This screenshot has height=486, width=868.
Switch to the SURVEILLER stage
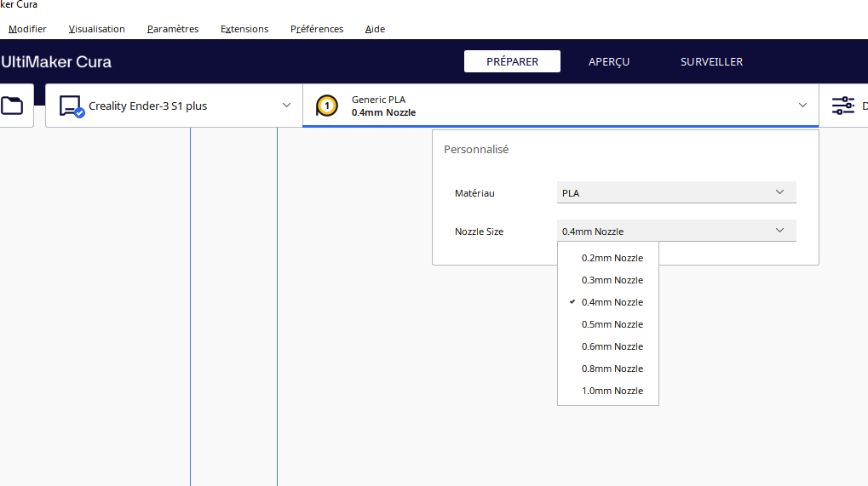711,61
